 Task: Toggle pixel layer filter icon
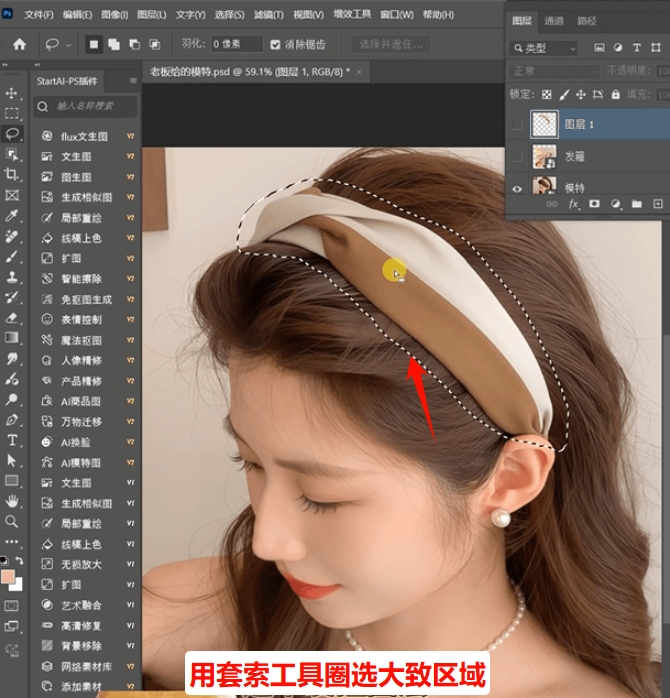click(x=599, y=48)
